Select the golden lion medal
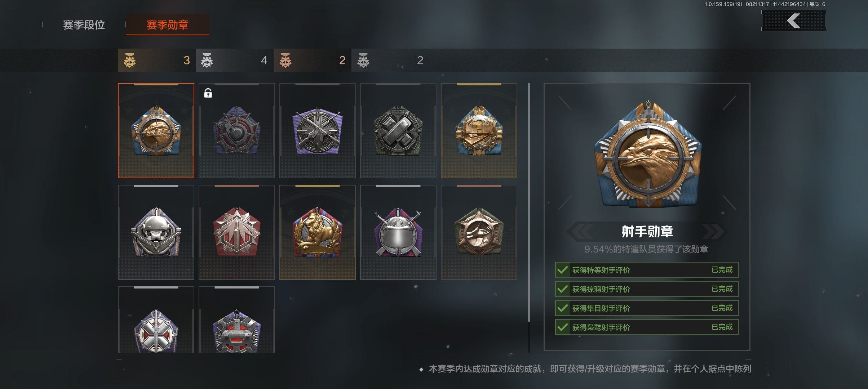The height and width of the screenshot is (389, 868). (318, 232)
